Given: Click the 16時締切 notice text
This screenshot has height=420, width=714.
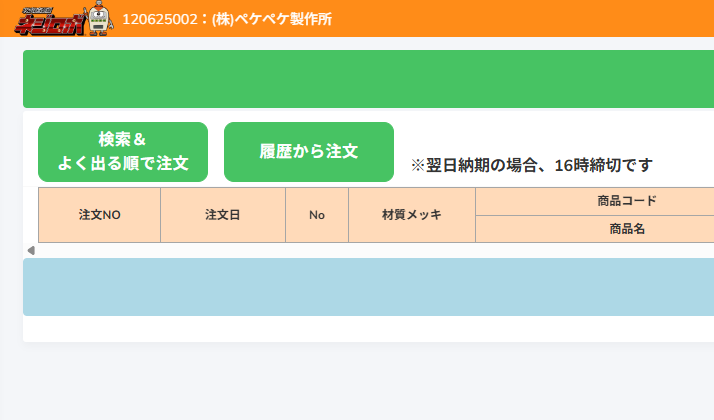Looking at the screenshot, I should click(532, 165).
